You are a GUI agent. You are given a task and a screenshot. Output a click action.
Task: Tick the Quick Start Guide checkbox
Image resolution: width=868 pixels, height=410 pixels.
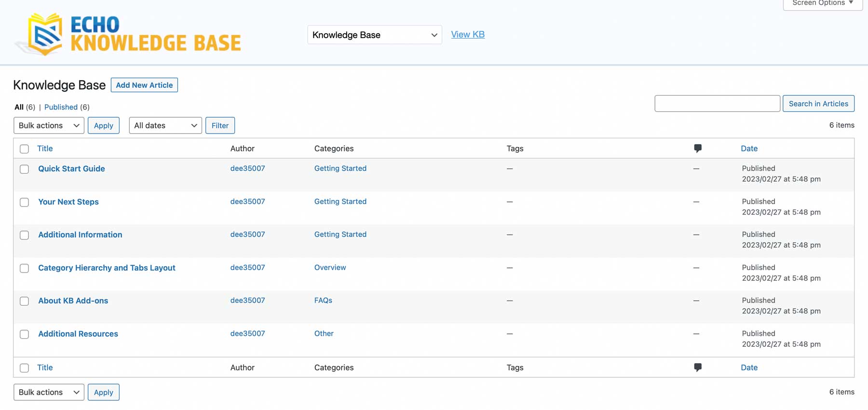pyautogui.click(x=25, y=169)
